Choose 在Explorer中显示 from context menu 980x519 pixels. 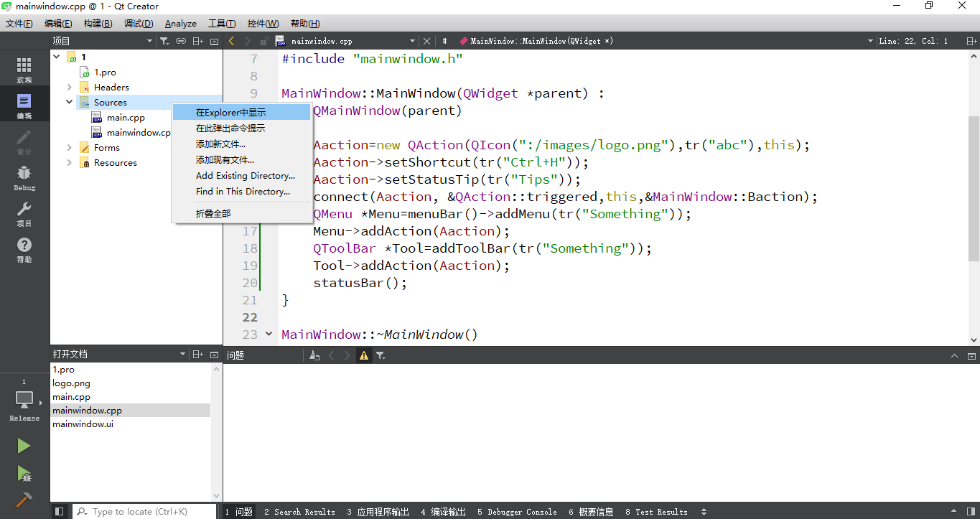pos(241,112)
